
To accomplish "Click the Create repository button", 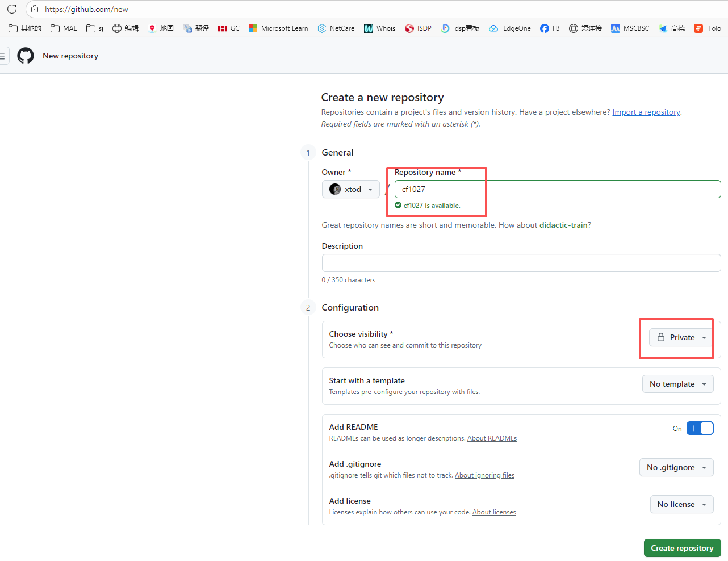I will pos(682,548).
